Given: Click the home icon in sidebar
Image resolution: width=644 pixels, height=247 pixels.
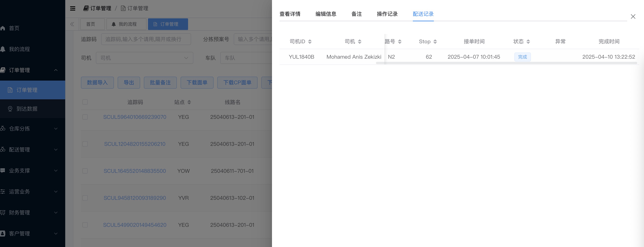Looking at the screenshot, I should [3, 28].
